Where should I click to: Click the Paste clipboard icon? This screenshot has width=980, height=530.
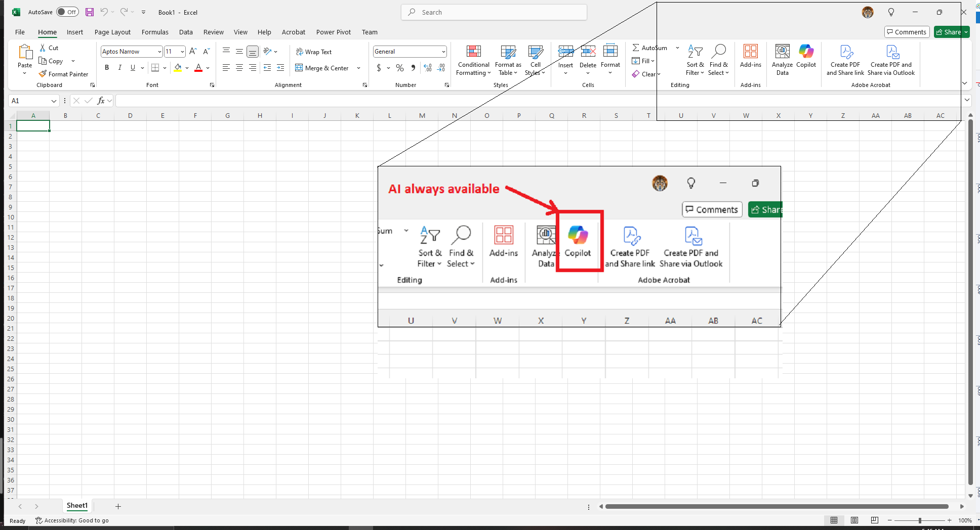pos(25,52)
